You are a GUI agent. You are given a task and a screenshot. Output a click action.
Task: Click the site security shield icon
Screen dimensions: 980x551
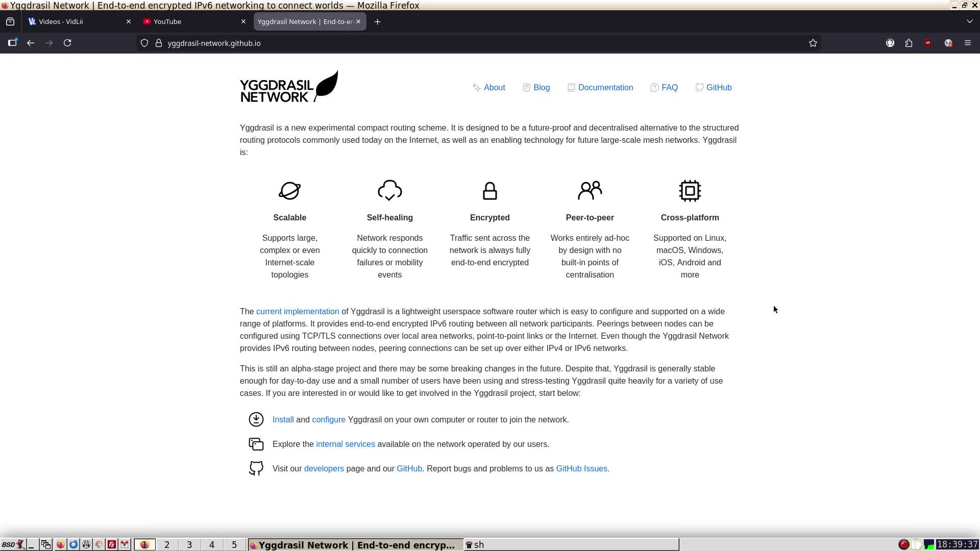tap(144, 43)
